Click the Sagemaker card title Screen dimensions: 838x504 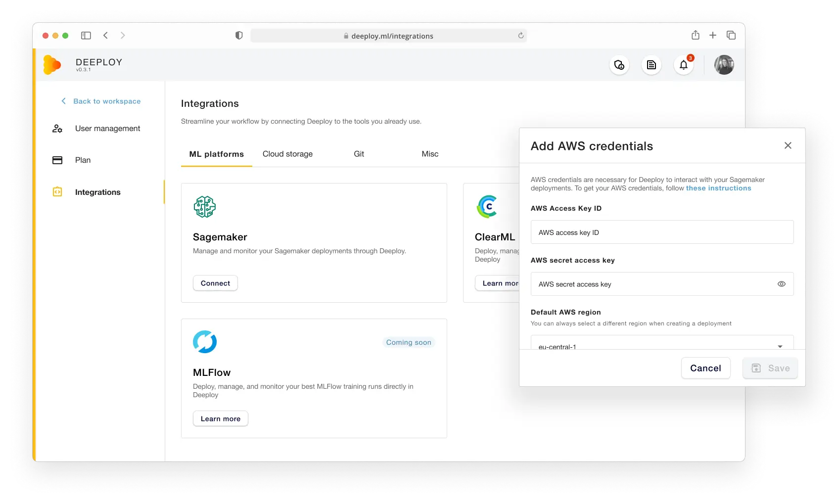(220, 237)
